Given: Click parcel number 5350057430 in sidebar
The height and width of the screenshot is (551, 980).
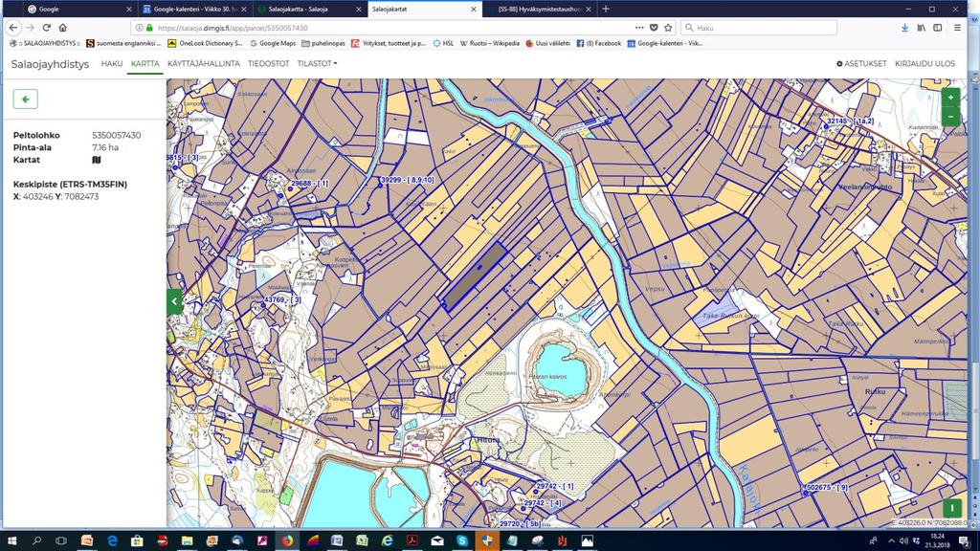Looking at the screenshot, I should 116,135.
